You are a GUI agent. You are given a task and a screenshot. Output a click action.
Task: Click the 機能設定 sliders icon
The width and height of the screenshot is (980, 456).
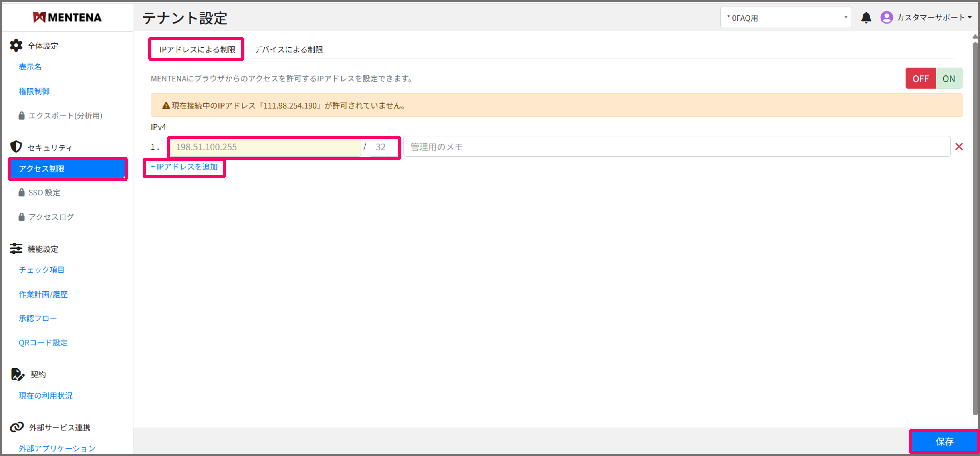[16, 249]
